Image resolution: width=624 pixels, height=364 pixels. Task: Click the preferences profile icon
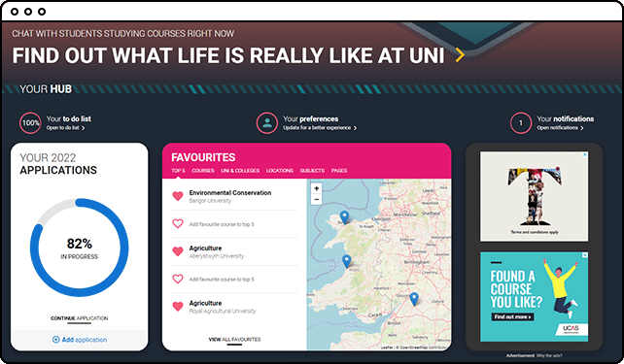coord(267,123)
